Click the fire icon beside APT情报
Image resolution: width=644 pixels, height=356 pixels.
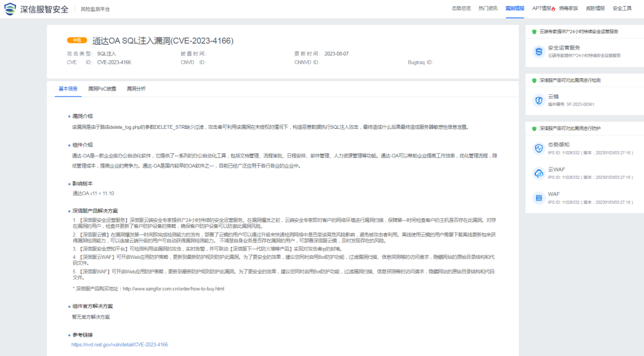[x=553, y=8]
